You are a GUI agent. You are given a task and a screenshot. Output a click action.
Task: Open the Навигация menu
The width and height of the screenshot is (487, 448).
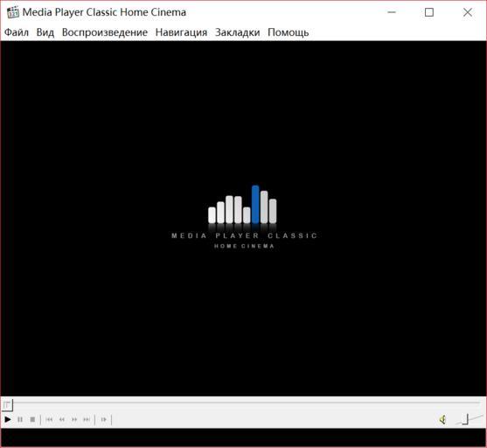tap(181, 32)
